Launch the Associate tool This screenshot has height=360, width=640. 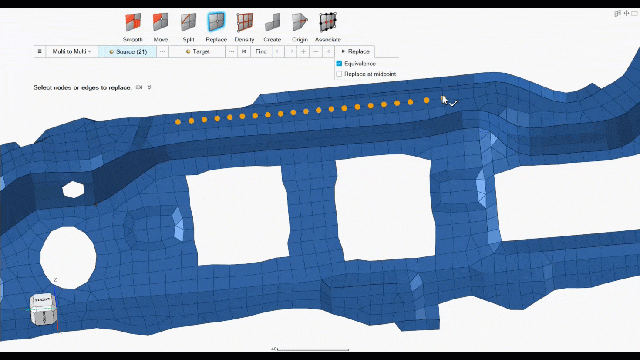pos(328,22)
